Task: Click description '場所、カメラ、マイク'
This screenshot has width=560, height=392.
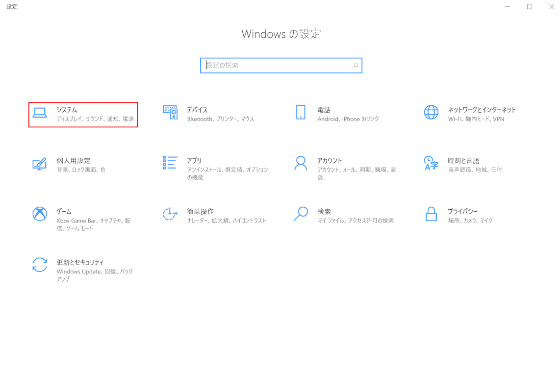Action: pyautogui.click(x=470, y=220)
